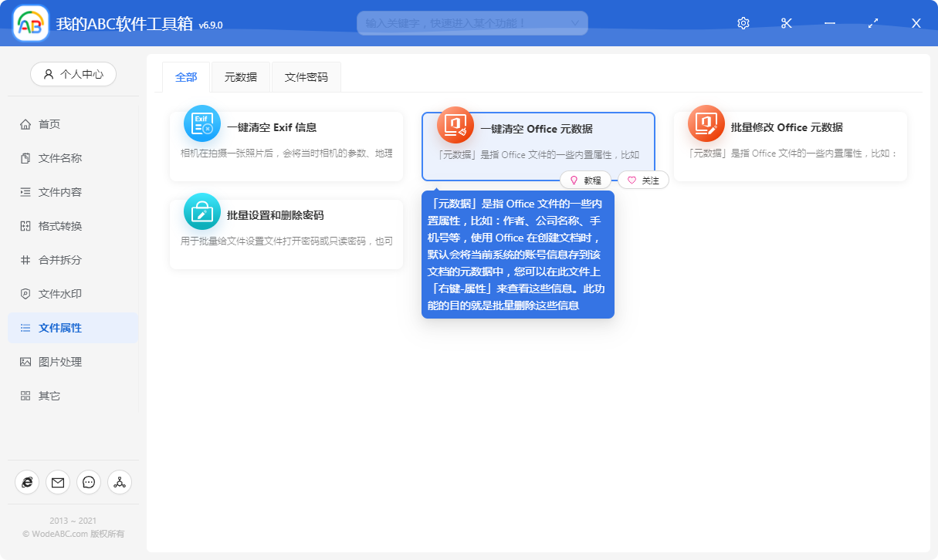Image resolution: width=938 pixels, height=560 pixels.
Task: Click the padlock icon on 批量设置和删除密码
Action: click(201, 211)
